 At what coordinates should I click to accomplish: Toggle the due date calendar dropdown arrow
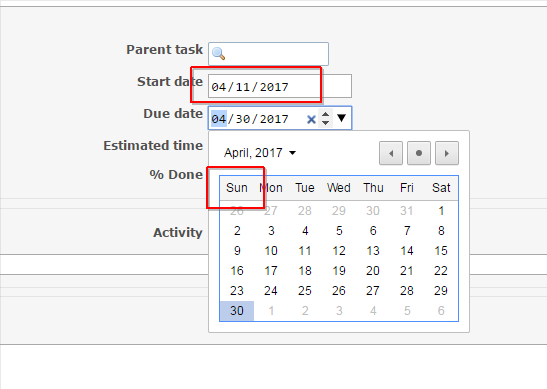[342, 118]
